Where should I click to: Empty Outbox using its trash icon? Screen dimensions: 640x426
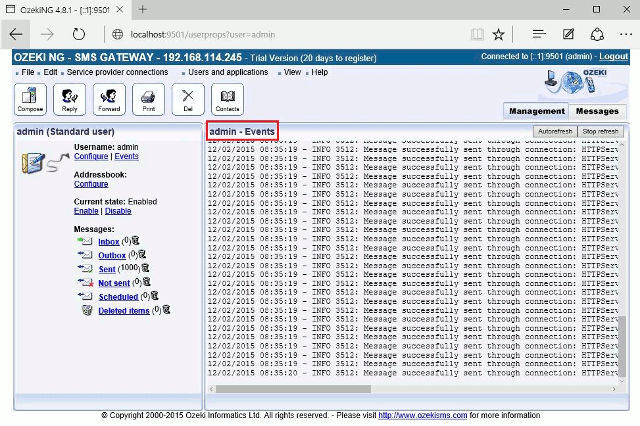point(142,255)
